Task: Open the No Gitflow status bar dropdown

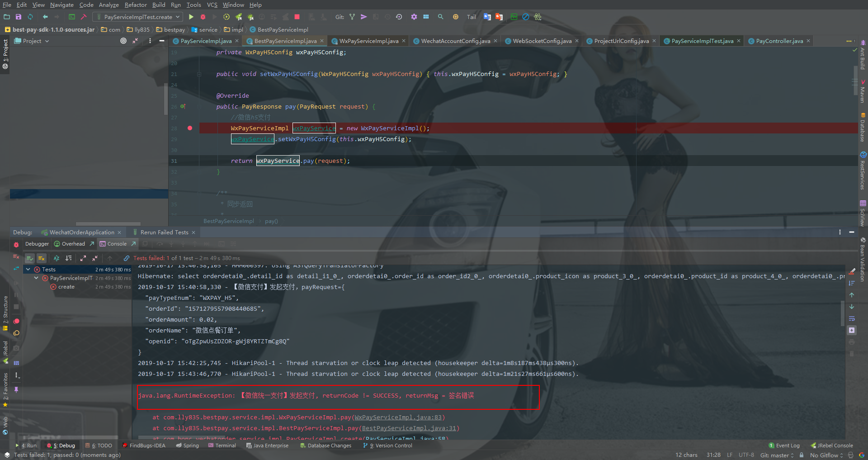Action: pyautogui.click(x=826, y=455)
